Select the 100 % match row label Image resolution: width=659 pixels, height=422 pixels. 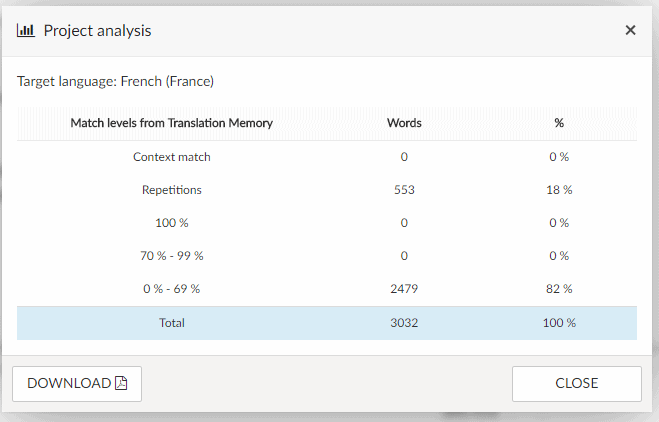coord(171,223)
